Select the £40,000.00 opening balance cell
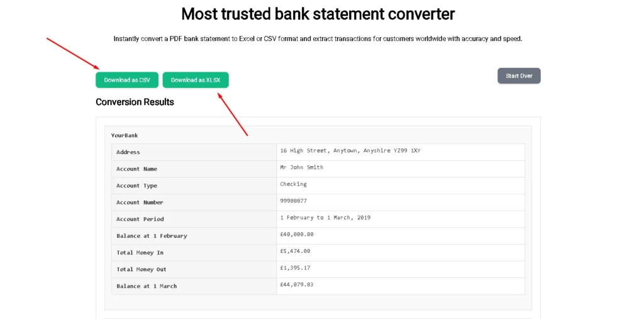 [297, 234]
